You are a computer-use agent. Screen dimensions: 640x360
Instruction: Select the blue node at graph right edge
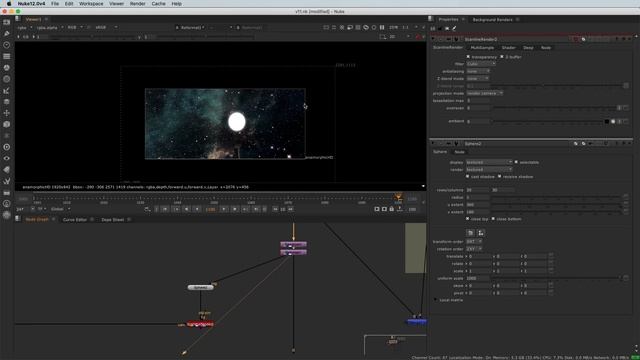coord(417,322)
